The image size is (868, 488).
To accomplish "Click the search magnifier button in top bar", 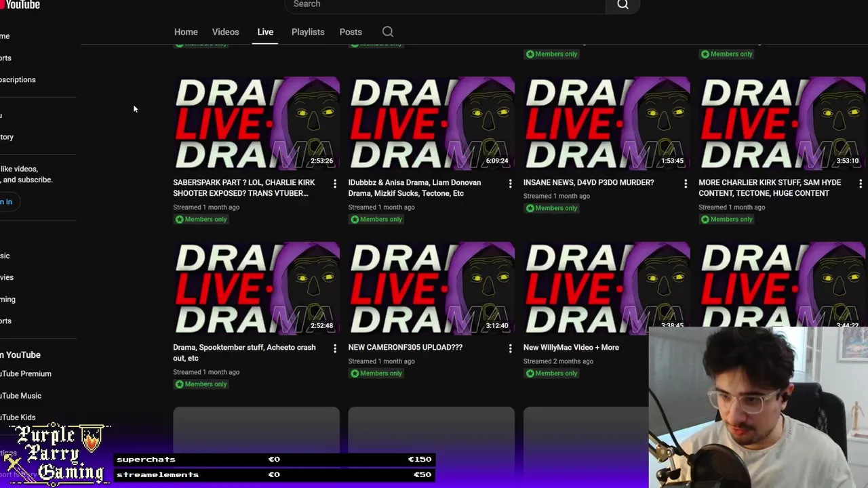I will pos(623,5).
